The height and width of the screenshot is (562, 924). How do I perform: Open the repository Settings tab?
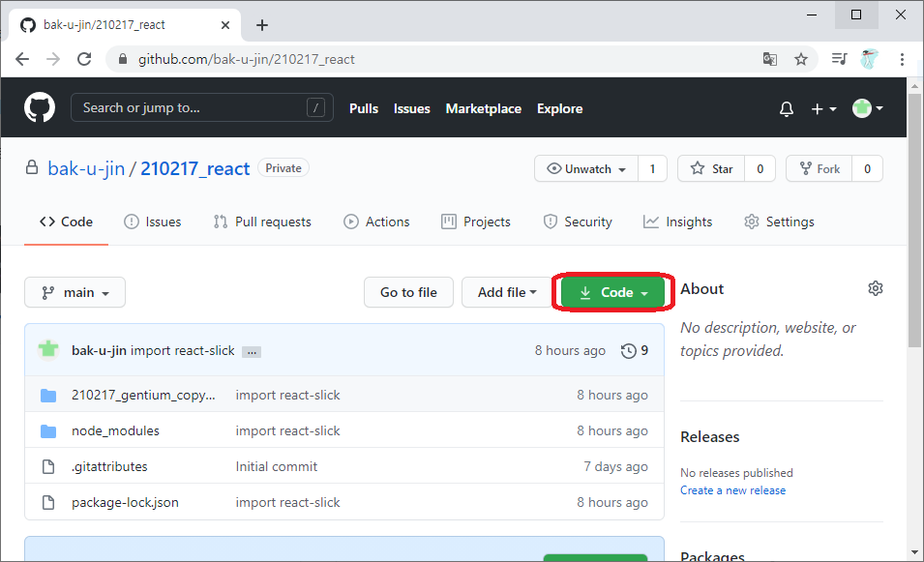(x=779, y=222)
